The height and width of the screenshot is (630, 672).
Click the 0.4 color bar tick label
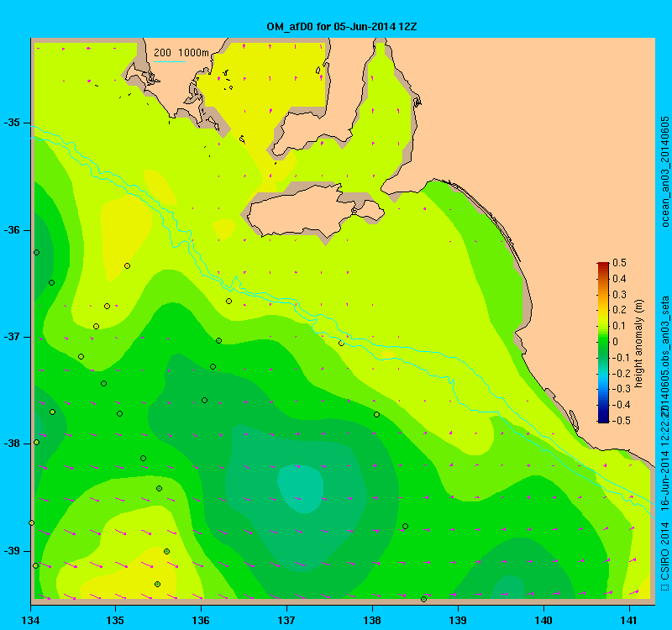(619, 279)
